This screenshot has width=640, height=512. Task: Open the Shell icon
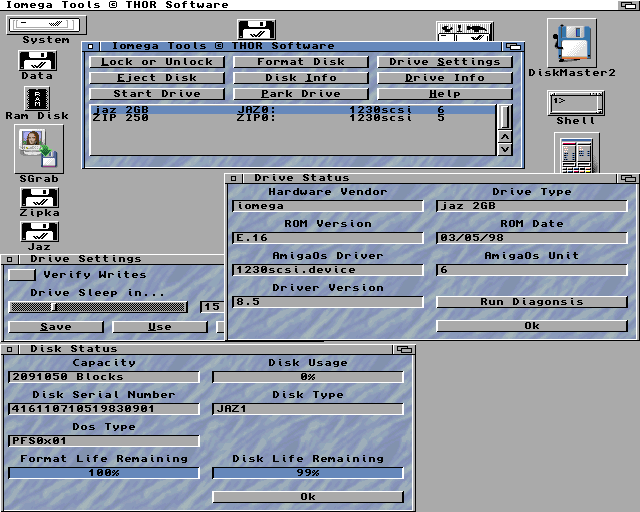[576, 103]
